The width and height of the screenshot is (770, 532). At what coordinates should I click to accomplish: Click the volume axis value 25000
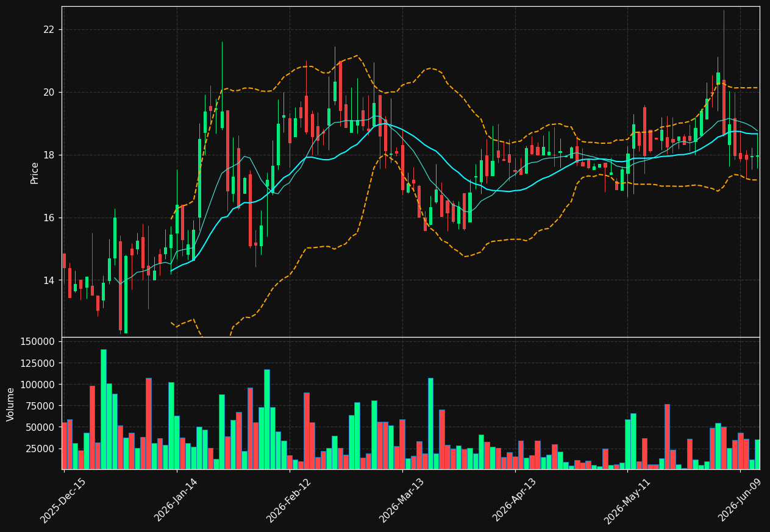click(40, 449)
